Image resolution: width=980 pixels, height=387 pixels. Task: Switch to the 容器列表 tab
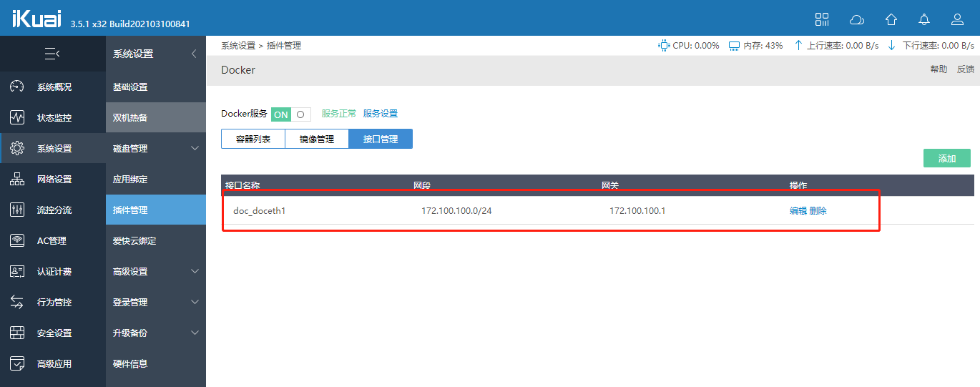(x=253, y=139)
